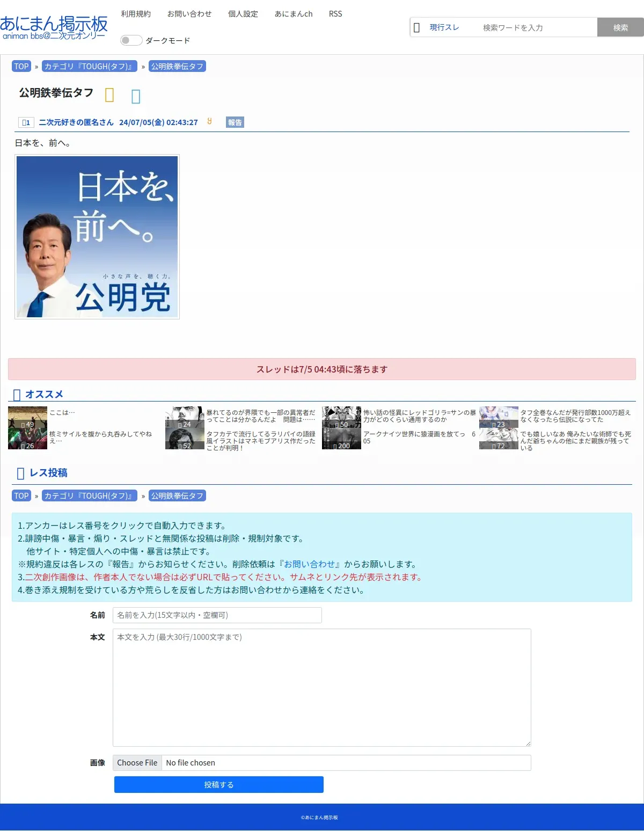Open お問い合わせ in the top menu
This screenshot has width=644, height=831.
[x=189, y=14]
